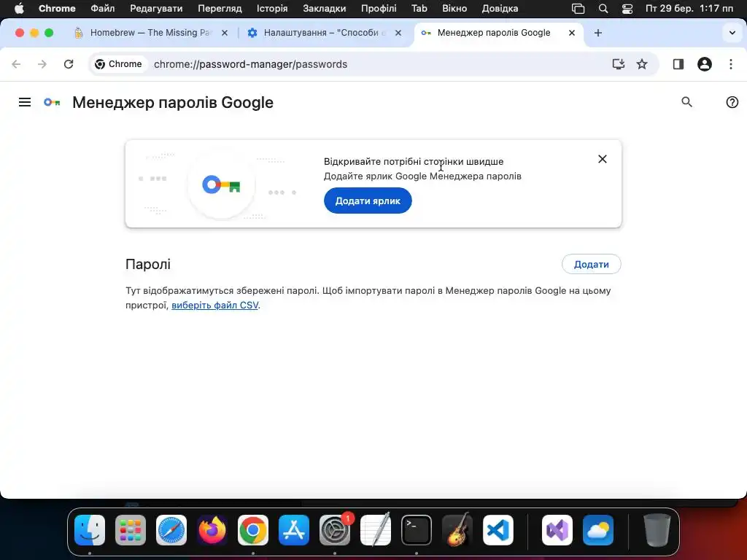The width and height of the screenshot is (747, 560).
Task: Install the password manager app icon
Action: [618, 64]
